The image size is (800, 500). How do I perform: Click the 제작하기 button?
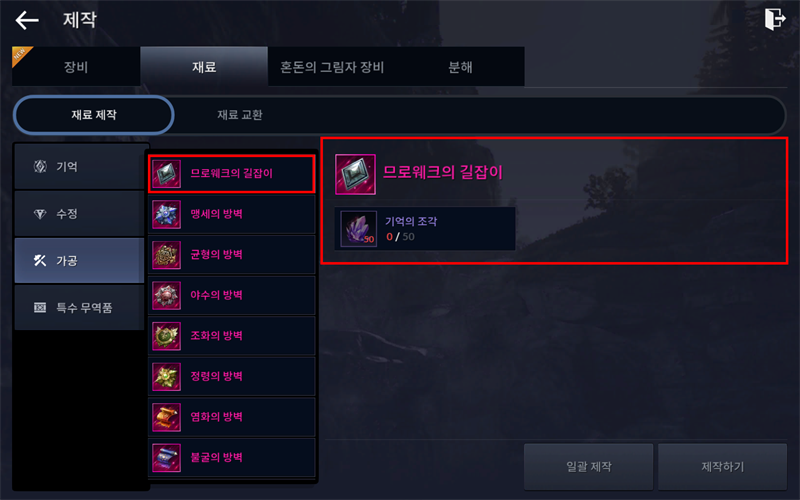tap(722, 466)
